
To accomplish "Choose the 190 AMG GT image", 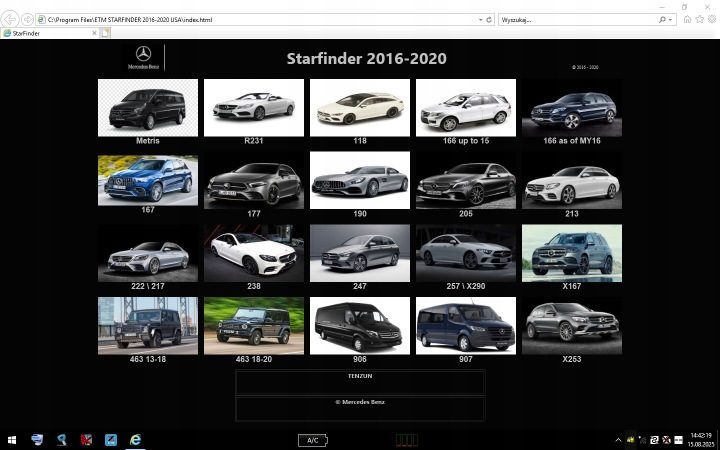I will tap(360, 180).
